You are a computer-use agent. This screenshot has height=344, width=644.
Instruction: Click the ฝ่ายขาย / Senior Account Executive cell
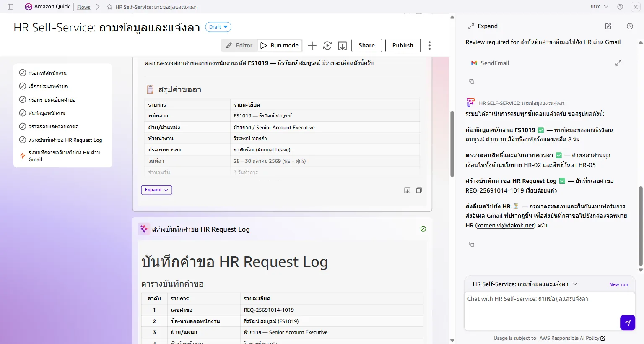(x=325, y=127)
